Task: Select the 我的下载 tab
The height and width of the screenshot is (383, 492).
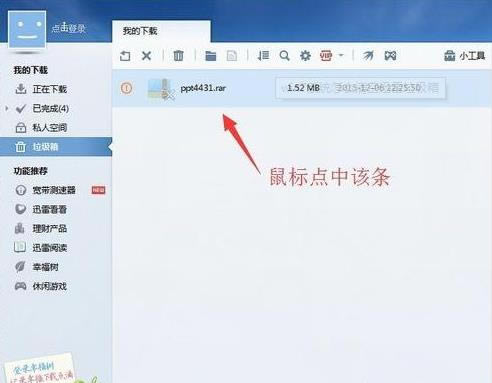Action: coord(161,31)
